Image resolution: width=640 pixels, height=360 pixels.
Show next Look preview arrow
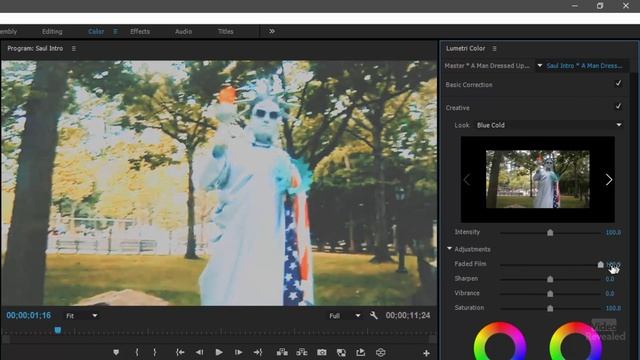609,180
